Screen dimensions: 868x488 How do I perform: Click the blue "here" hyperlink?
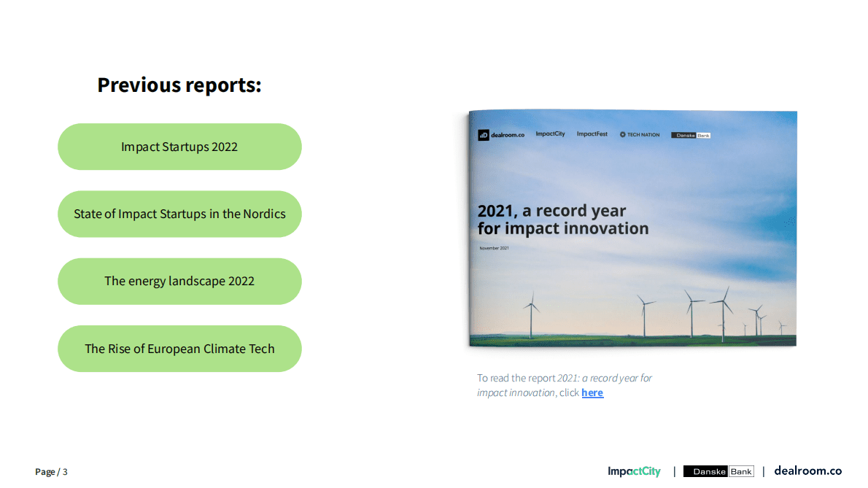coord(592,393)
